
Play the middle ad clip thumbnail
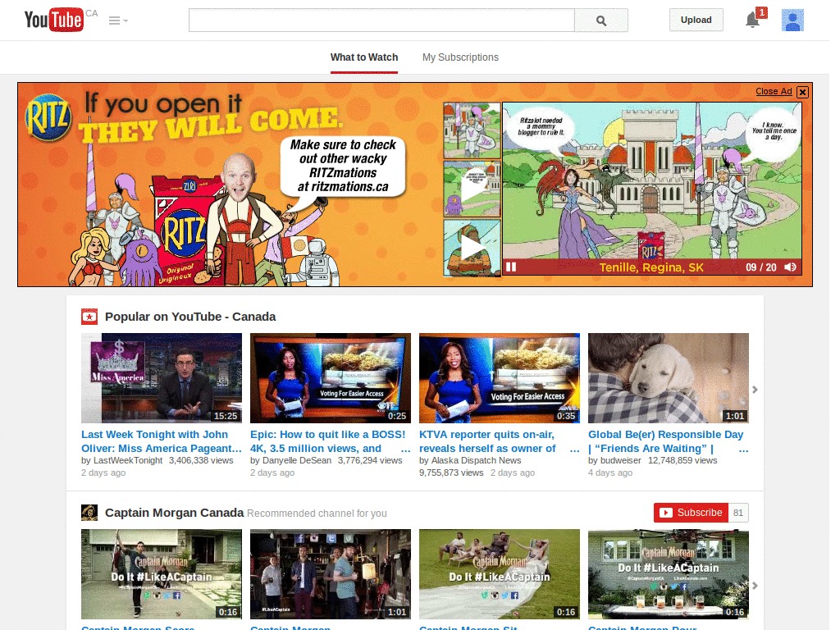point(472,189)
